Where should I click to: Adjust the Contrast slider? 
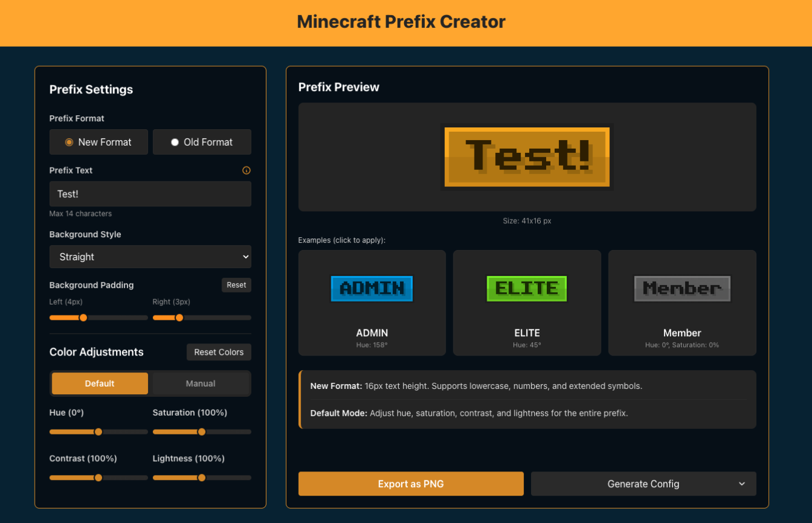click(98, 477)
